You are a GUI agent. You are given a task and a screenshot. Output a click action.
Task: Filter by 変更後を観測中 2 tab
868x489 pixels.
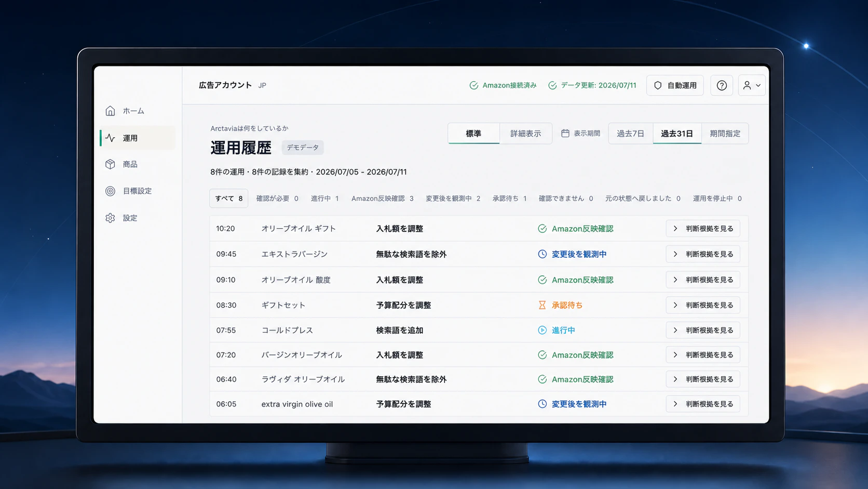(x=453, y=199)
